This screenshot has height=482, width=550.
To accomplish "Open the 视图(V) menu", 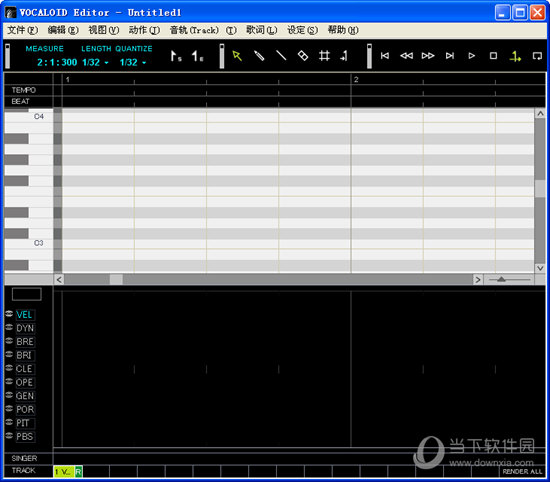I will 104,30.
